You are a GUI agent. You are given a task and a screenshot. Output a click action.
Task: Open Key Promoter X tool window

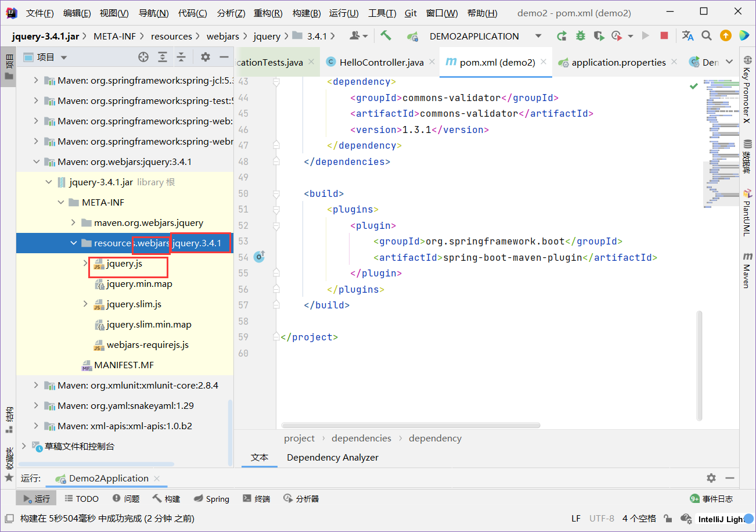(748, 90)
